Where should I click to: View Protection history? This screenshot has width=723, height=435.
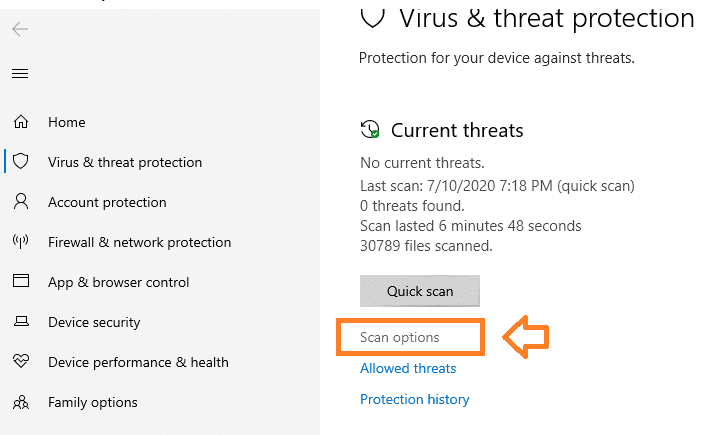(x=414, y=399)
